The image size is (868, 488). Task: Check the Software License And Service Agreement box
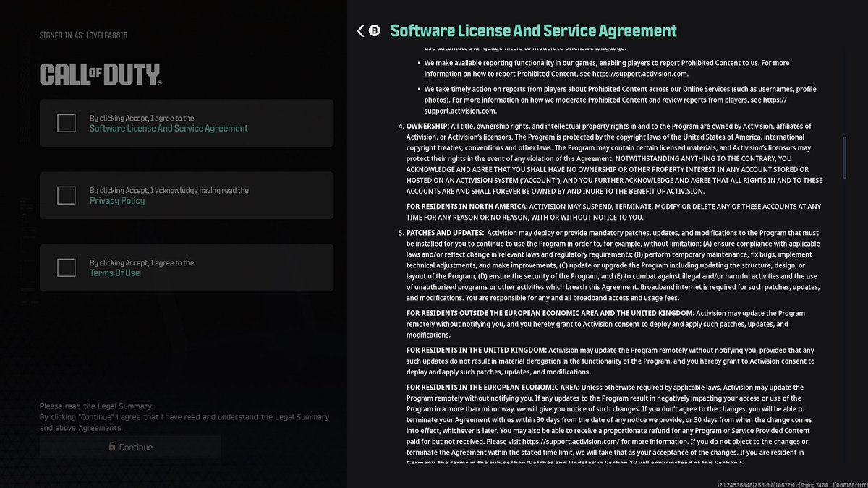67,123
